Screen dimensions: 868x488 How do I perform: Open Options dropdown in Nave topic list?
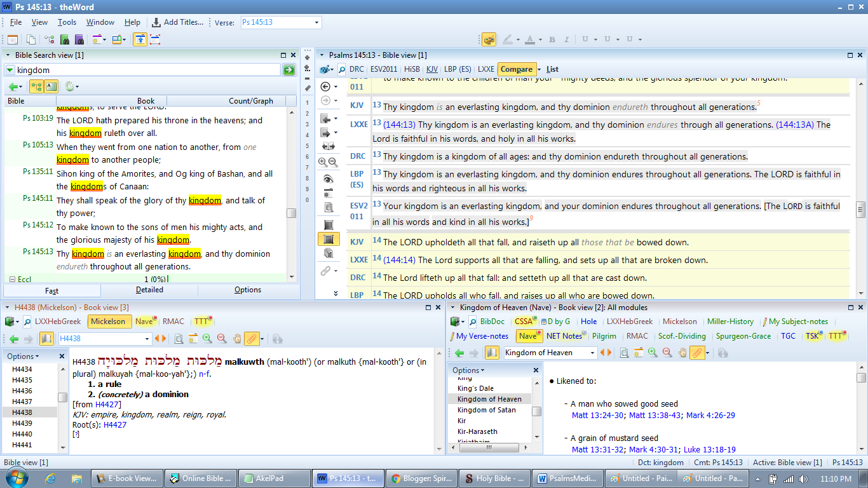coord(468,370)
